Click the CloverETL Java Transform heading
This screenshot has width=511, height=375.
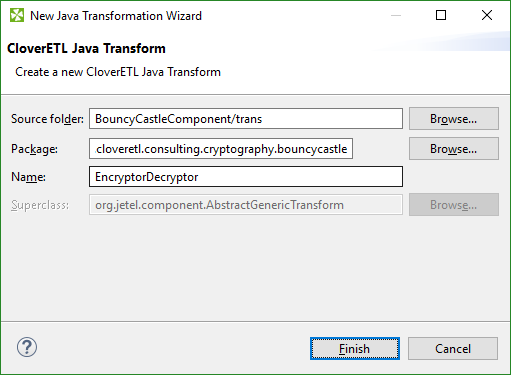(x=86, y=49)
